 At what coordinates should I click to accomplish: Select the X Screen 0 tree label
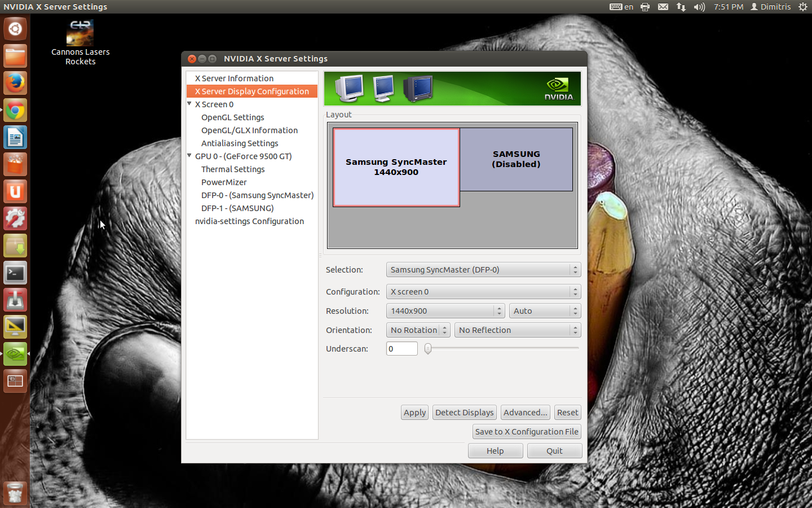[x=214, y=104]
